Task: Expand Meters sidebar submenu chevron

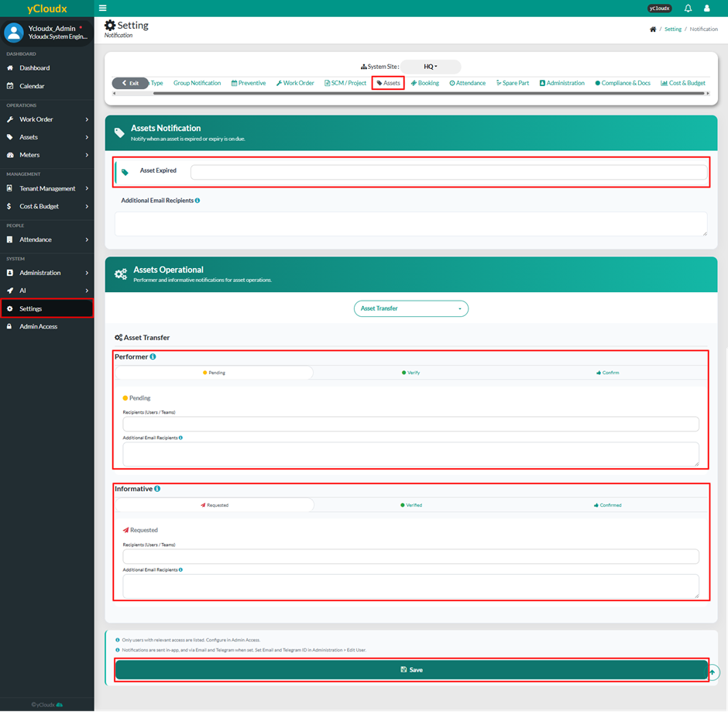Action: (87, 155)
